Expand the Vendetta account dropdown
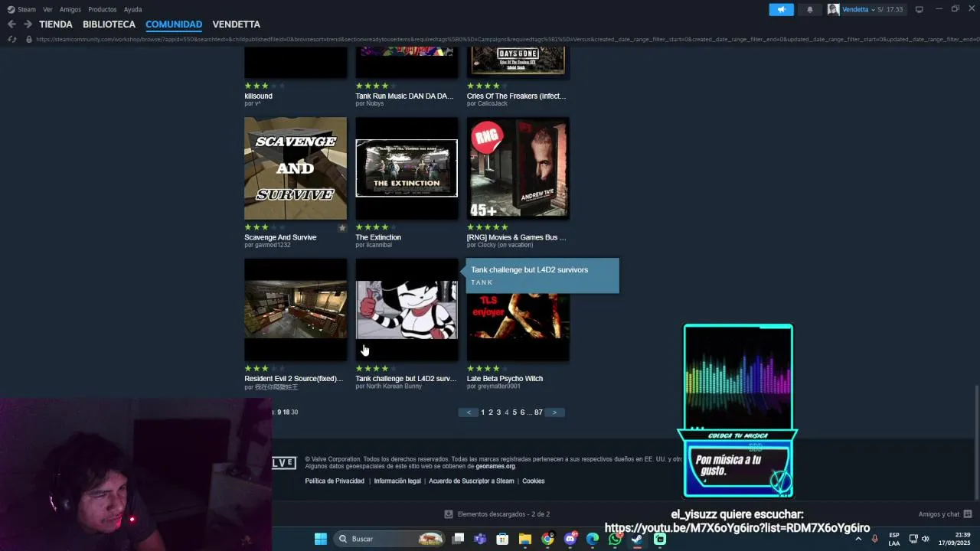The height and width of the screenshot is (551, 980). click(873, 9)
